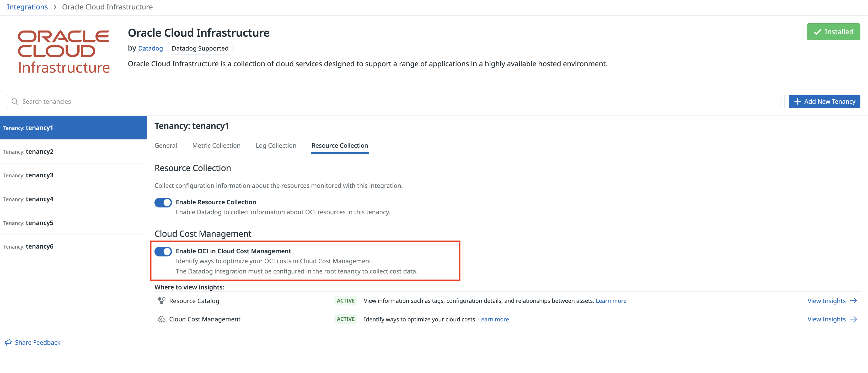Click the search magnifier icon
Image resolution: width=868 pixels, height=373 pixels.
(15, 101)
